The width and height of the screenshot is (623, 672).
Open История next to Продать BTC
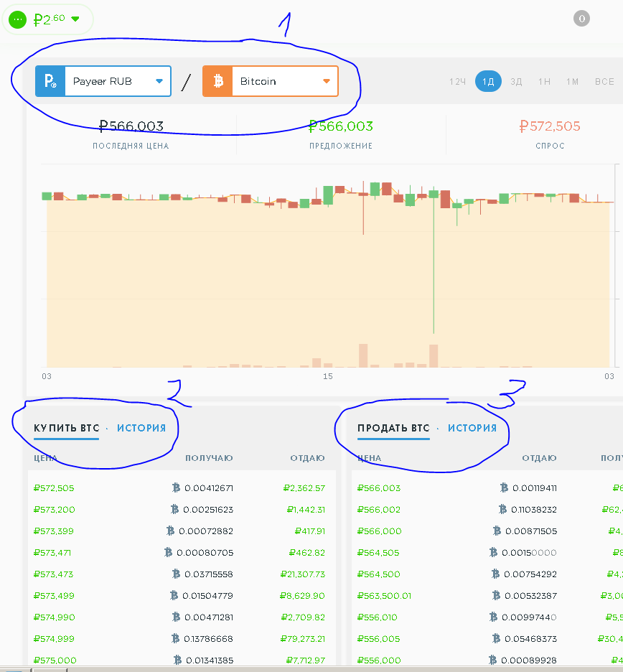coord(472,428)
